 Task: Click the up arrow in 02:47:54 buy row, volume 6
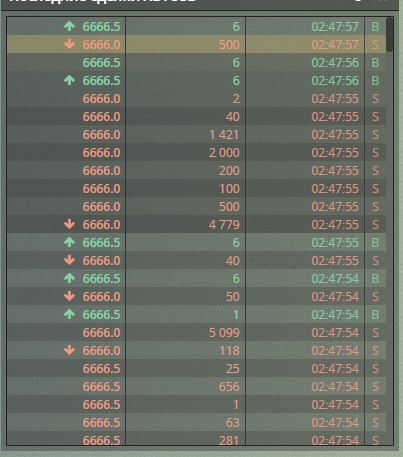69,278
